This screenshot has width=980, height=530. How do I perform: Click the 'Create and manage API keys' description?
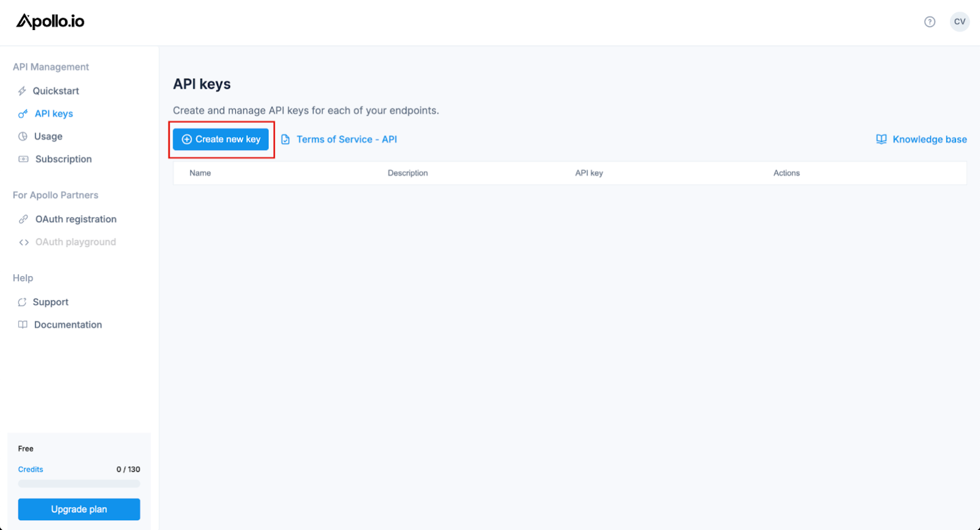(x=306, y=111)
